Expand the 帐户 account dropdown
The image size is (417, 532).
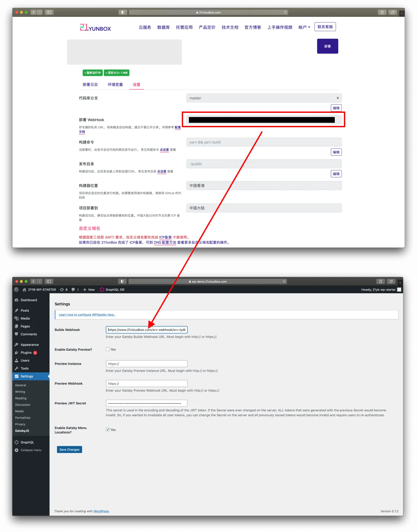pyautogui.click(x=304, y=27)
